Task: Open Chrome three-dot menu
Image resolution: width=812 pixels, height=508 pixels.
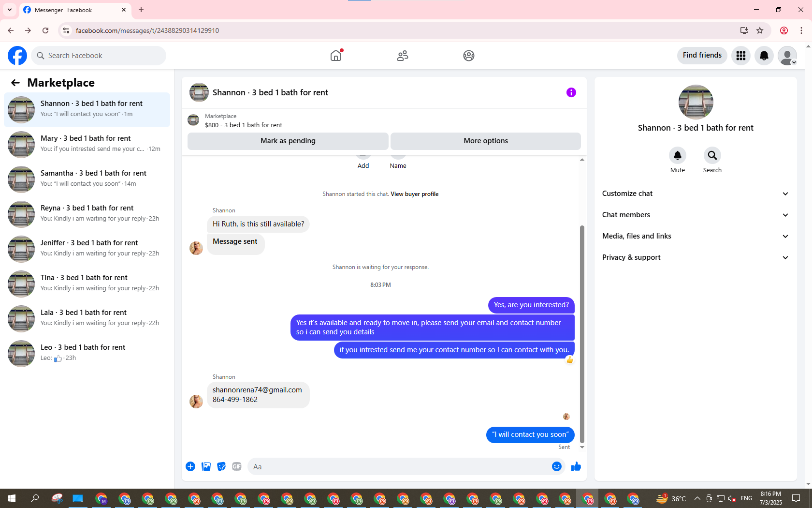Action: 801,30
